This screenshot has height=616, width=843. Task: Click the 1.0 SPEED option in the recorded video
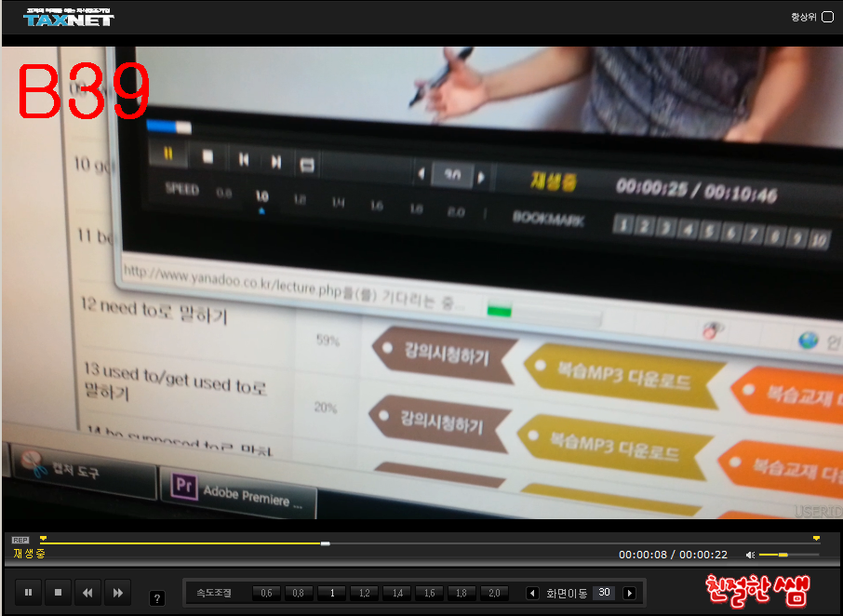261,196
